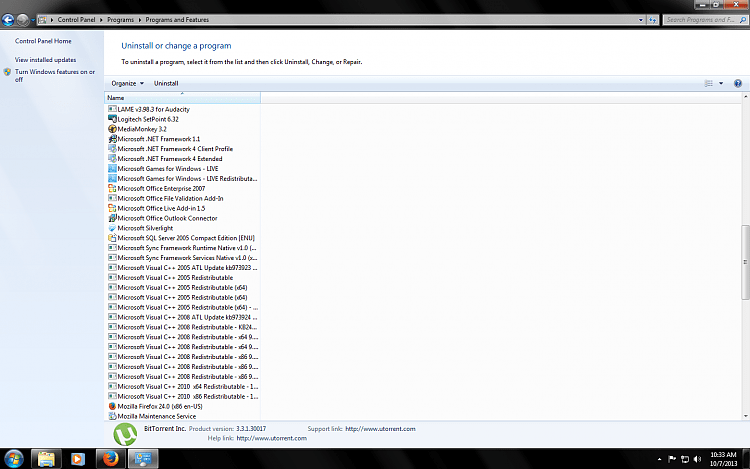Open View installed updates link

click(x=45, y=60)
